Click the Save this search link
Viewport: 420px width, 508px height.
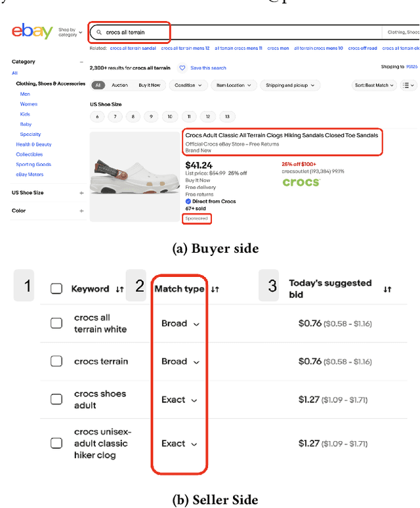(x=208, y=68)
